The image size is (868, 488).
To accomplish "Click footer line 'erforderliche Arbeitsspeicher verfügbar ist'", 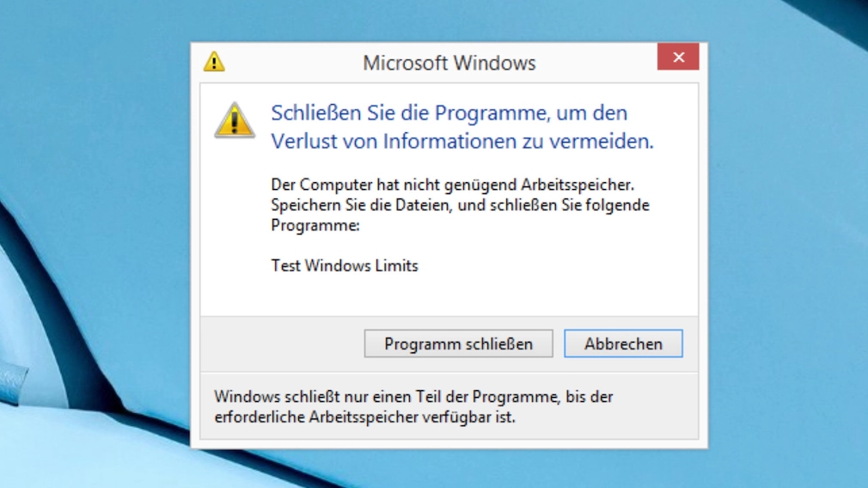I will pyautogui.click(x=364, y=418).
